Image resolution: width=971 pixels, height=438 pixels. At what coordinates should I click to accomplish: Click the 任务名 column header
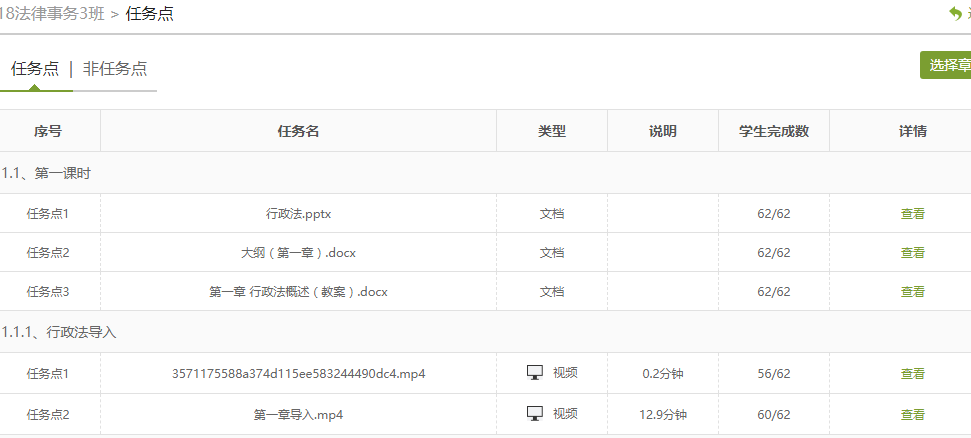[298, 131]
